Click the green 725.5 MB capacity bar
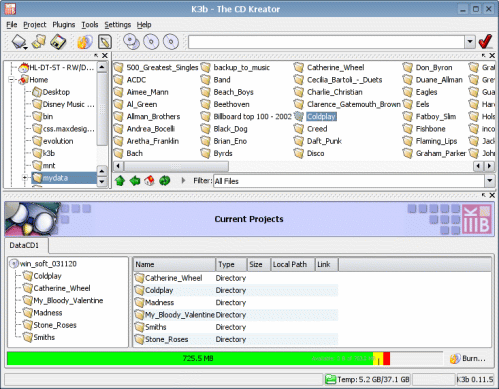This screenshot has height=389, width=499. pos(190,359)
